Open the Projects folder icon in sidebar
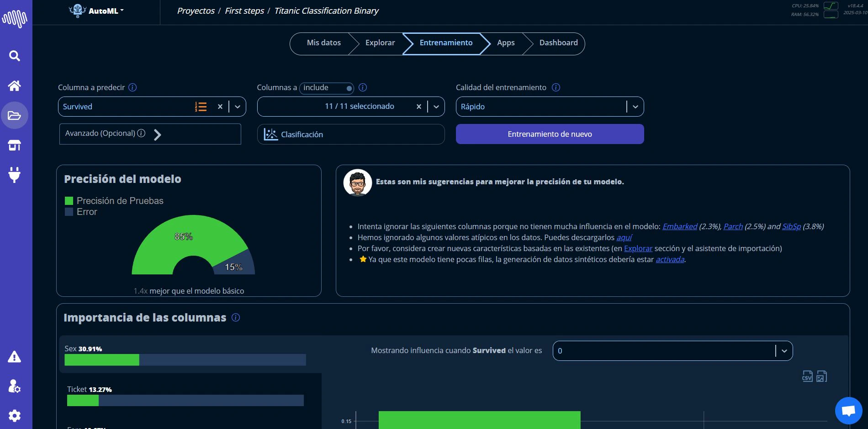This screenshot has height=429, width=868. [14, 115]
